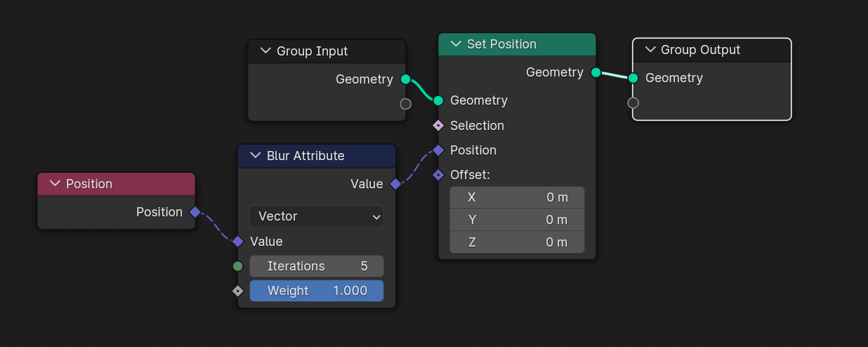Click Blur Attribute Value output socket
This screenshot has height=347, width=868.
[x=395, y=184]
